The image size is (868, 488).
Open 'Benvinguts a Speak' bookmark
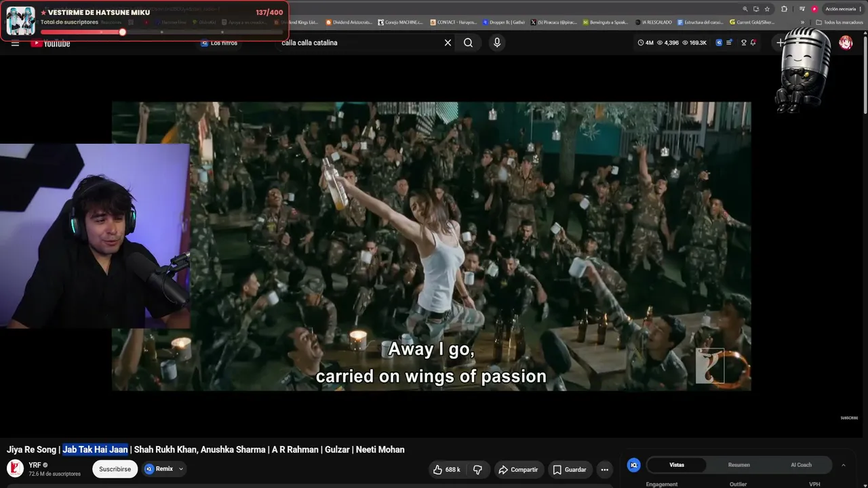(x=606, y=22)
